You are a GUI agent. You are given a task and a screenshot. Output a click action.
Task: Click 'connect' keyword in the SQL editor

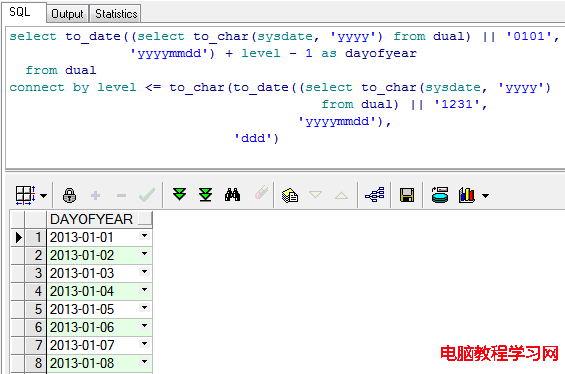37,87
